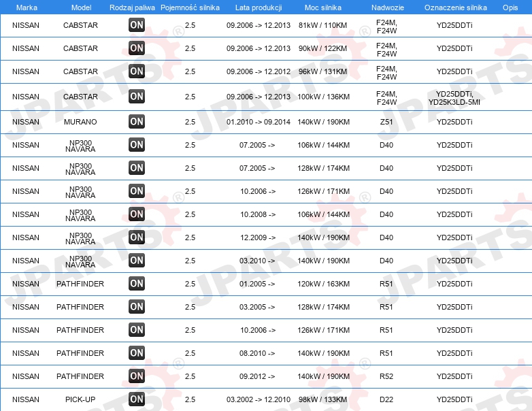This screenshot has height=411, width=532.
Task: Click the 12.2009 -> production date
Action: coord(258,237)
